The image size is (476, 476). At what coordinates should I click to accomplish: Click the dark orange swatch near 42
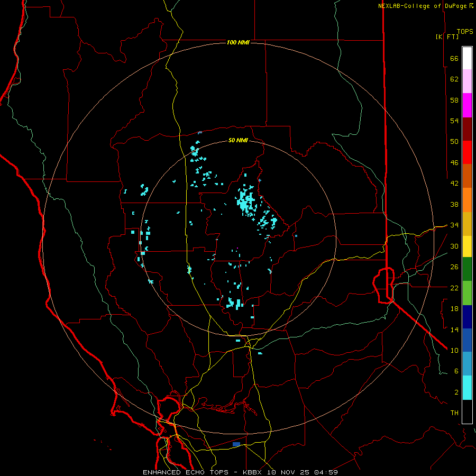467,176
